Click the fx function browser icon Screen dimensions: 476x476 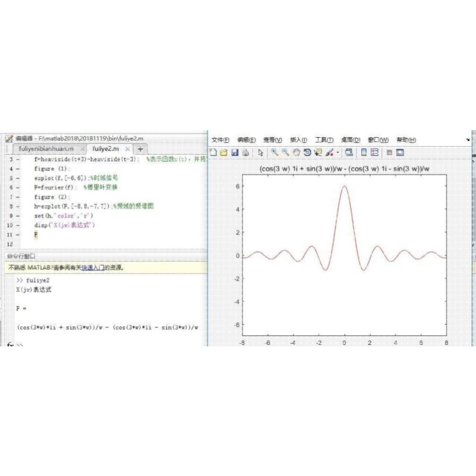(x=10, y=344)
